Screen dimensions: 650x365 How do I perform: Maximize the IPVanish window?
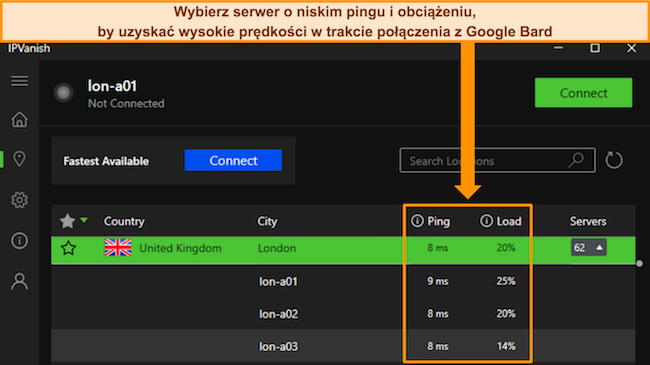pyautogui.click(x=595, y=48)
